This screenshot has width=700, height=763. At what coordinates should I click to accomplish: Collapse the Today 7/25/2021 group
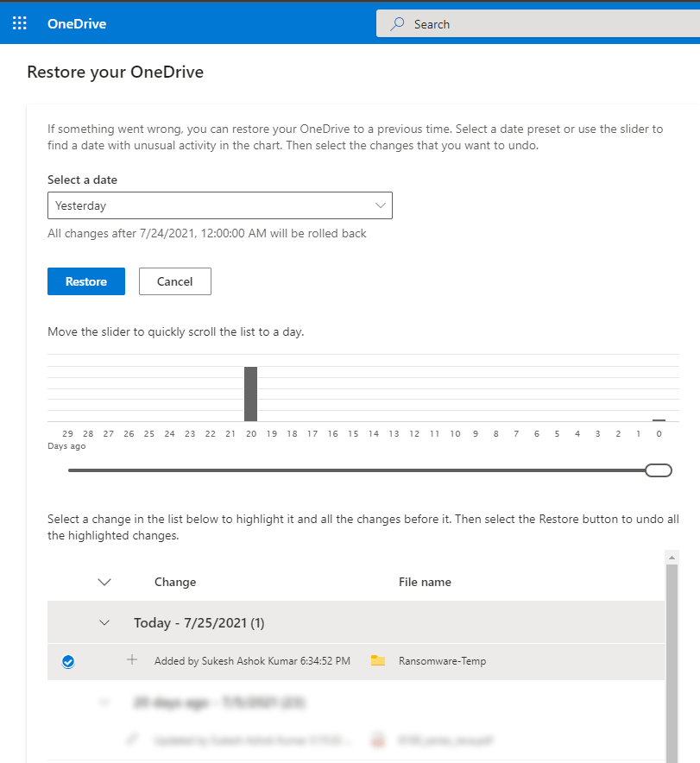[x=105, y=622]
